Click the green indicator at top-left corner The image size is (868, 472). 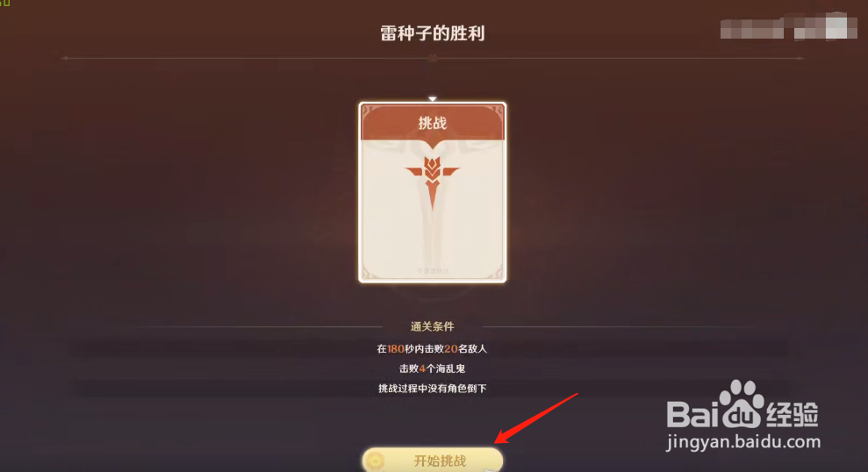click(x=5, y=3)
